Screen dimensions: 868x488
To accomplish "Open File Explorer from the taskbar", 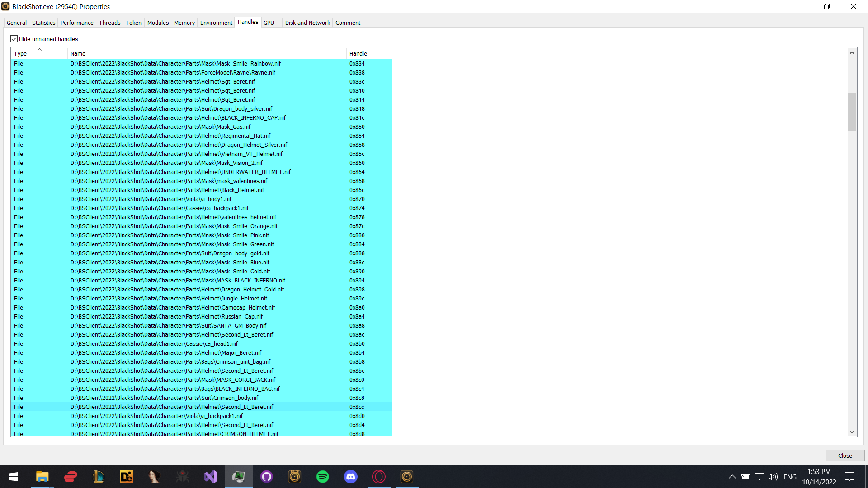I will [42, 477].
